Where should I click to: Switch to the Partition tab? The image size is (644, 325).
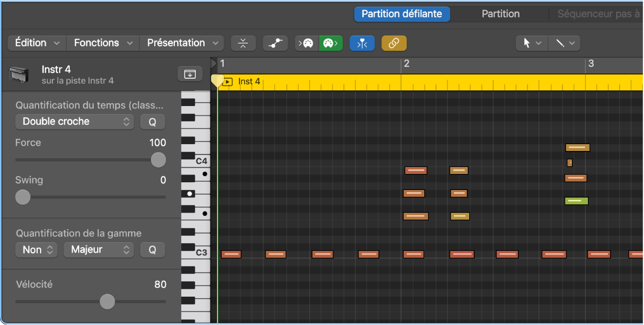tap(500, 14)
